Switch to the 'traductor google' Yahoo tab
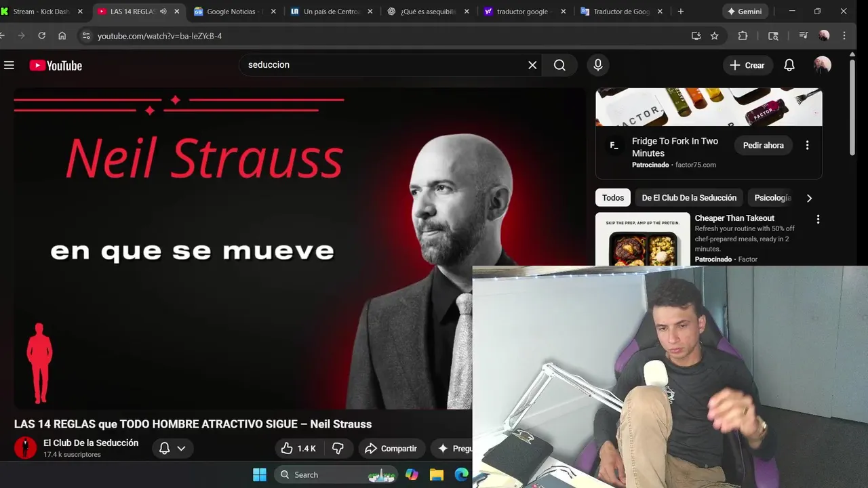Image resolution: width=868 pixels, height=488 pixels. (525, 12)
